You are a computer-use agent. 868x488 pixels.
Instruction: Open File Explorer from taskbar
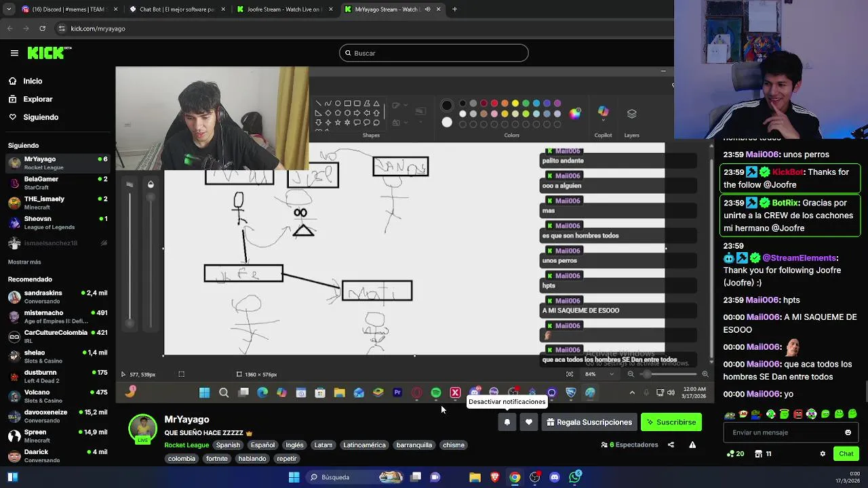point(475,477)
